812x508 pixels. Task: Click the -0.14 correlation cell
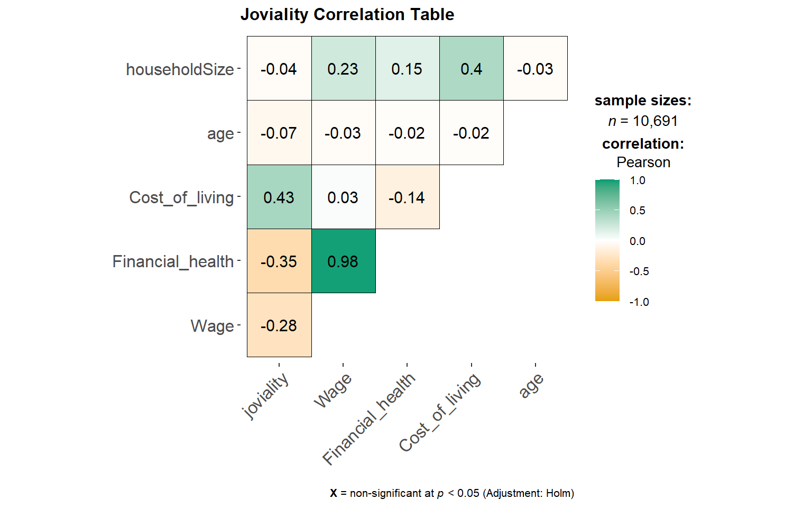pos(407,197)
